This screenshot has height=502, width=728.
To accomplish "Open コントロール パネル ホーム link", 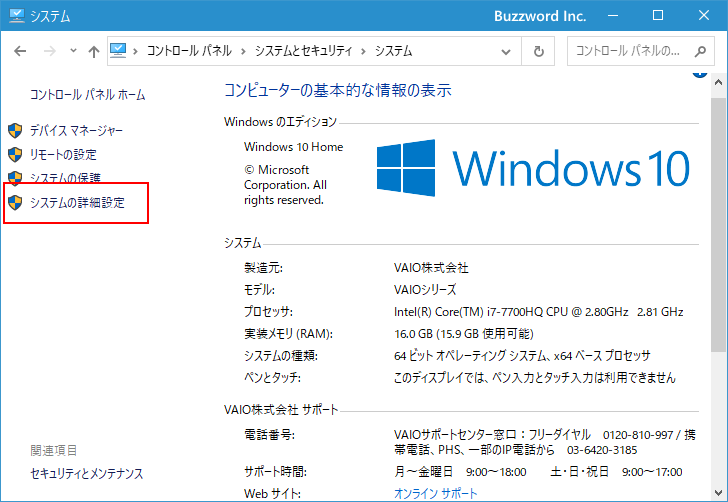I will click(x=88, y=95).
